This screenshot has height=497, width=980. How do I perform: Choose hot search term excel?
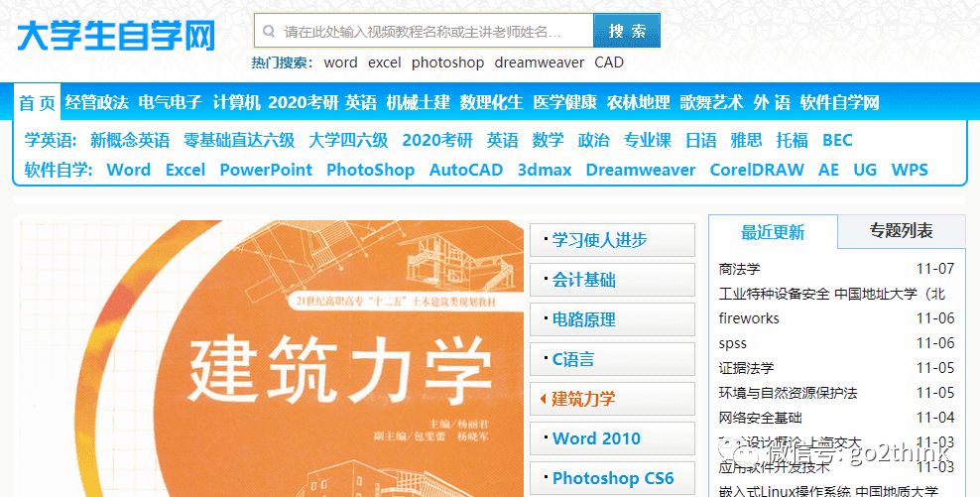tap(385, 62)
